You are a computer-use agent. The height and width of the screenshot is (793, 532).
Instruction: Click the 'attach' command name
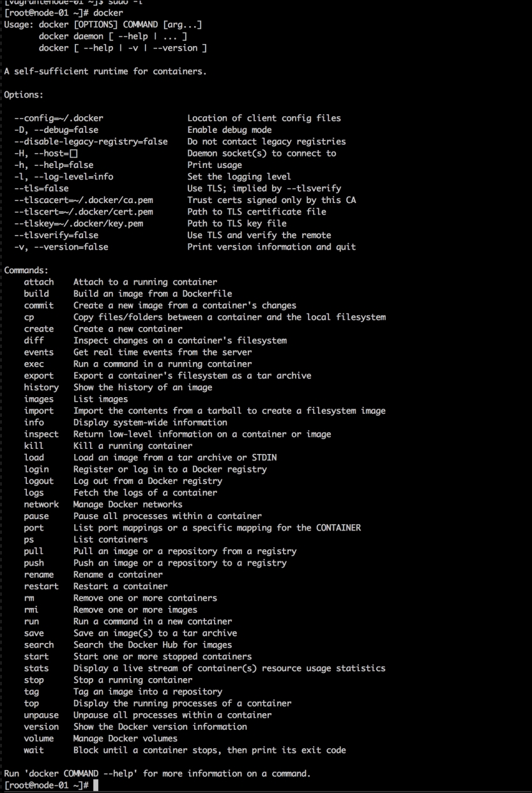pyautogui.click(x=39, y=282)
